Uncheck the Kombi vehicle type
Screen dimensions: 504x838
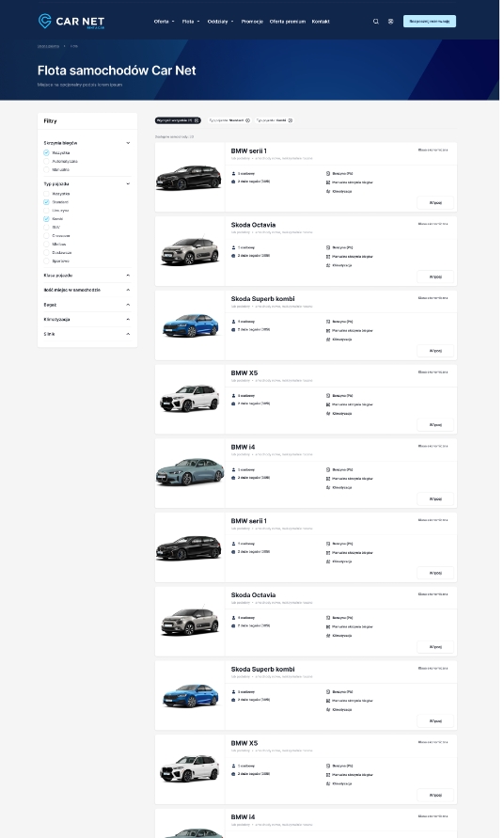(46, 219)
